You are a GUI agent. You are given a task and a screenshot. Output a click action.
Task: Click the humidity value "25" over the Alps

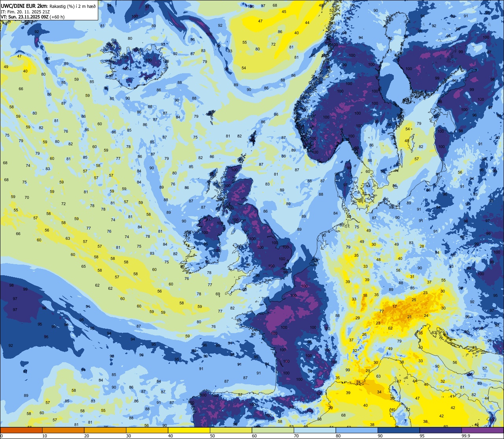pos(414,300)
